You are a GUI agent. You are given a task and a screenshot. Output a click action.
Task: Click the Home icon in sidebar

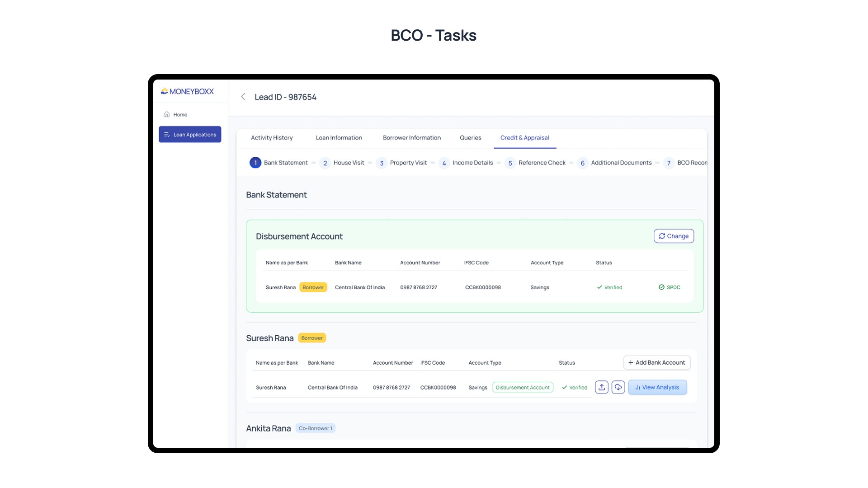(x=167, y=114)
